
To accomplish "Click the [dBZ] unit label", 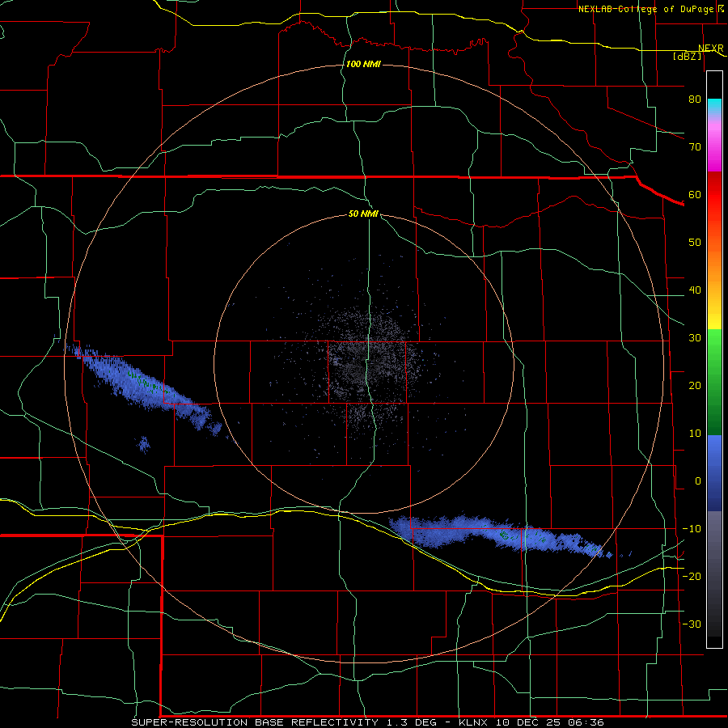I will click(x=687, y=57).
